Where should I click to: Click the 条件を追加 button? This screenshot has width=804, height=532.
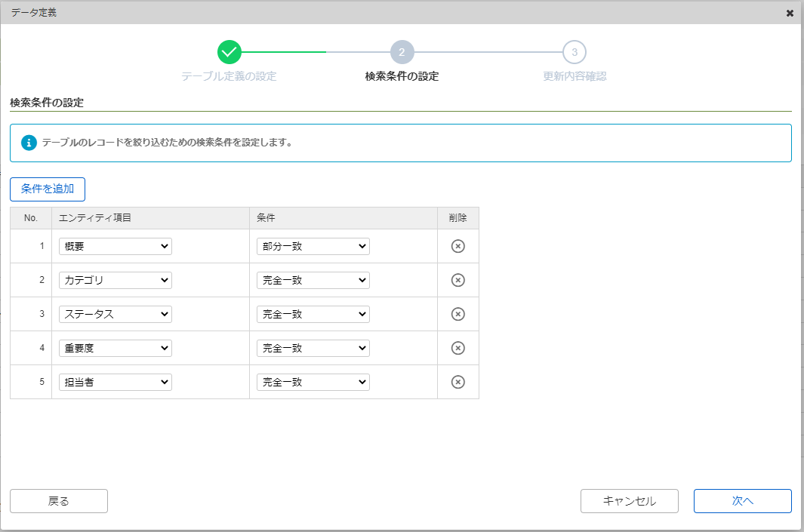click(x=48, y=189)
